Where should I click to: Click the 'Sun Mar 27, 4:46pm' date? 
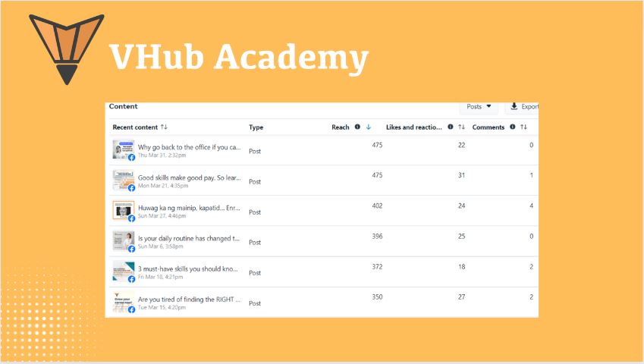162,216
